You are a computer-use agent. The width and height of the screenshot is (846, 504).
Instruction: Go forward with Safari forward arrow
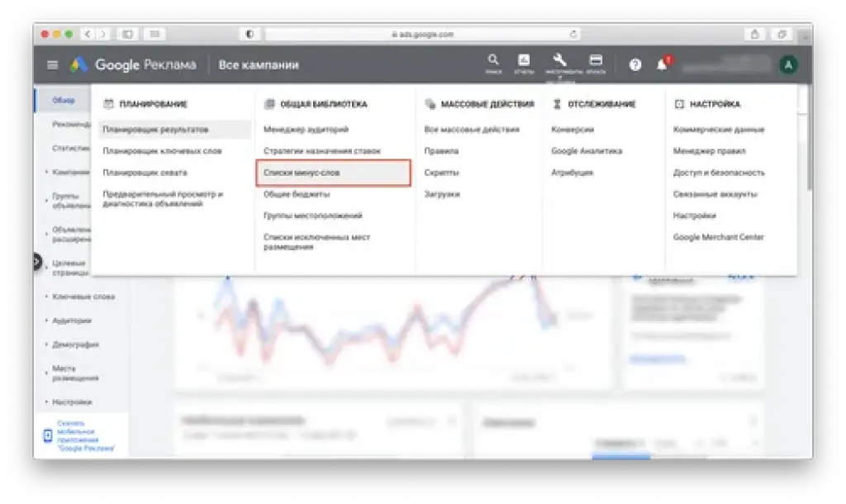click(x=102, y=34)
